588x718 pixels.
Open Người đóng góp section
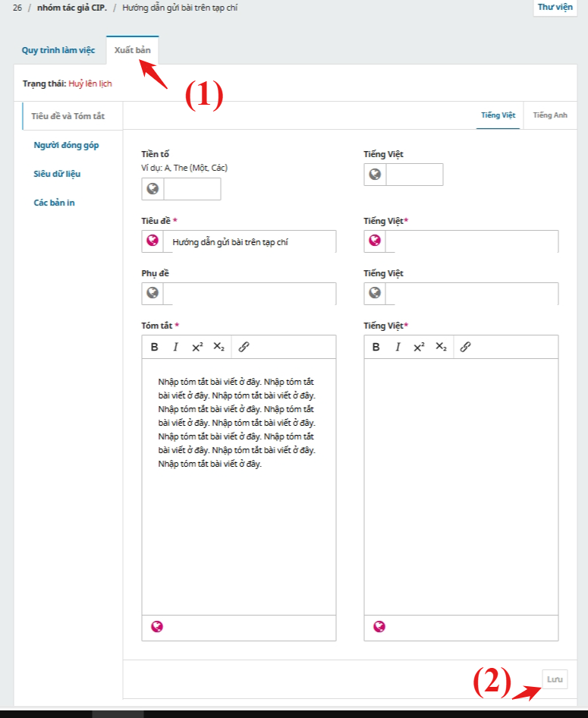[66, 145]
